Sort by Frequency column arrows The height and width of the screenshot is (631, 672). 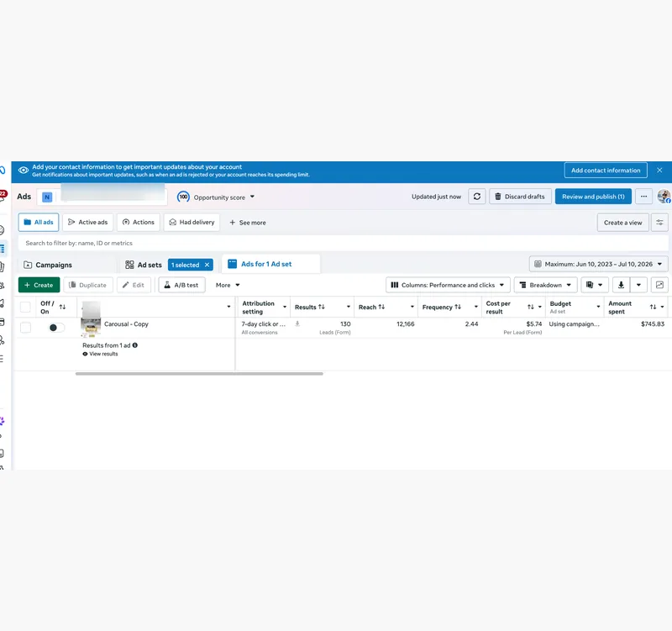click(x=458, y=307)
